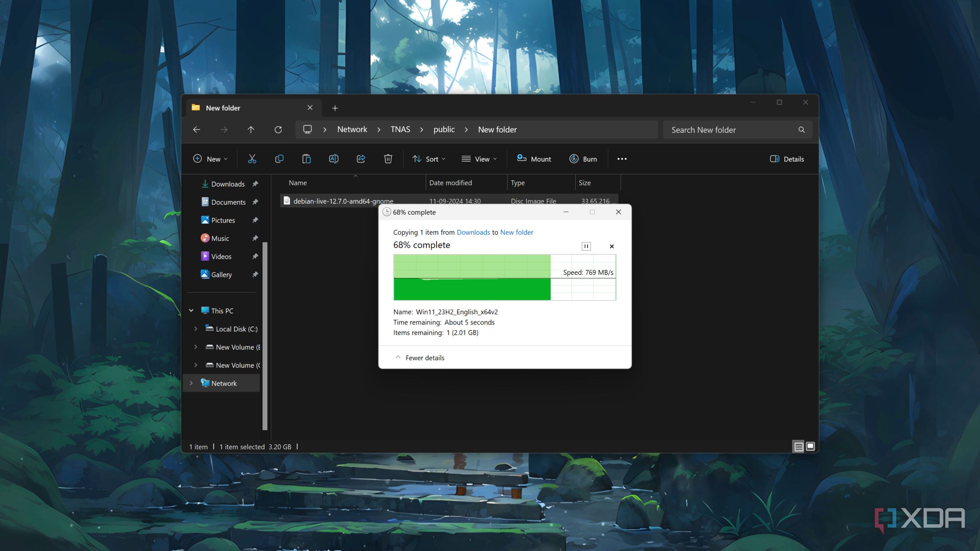Switch to details list view icon
980x551 pixels.
(798, 446)
